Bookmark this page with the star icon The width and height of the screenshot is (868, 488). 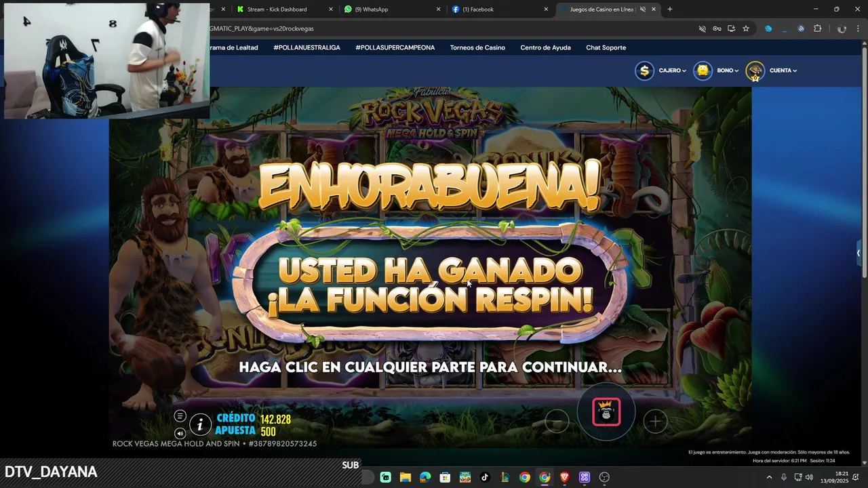pos(746,28)
